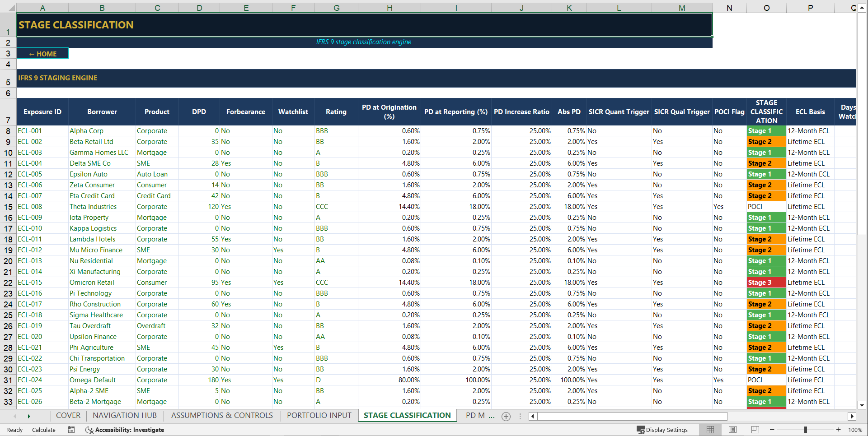The width and height of the screenshot is (868, 436).
Task: Click the horizontal scrollbar thumb
Action: tap(632, 416)
